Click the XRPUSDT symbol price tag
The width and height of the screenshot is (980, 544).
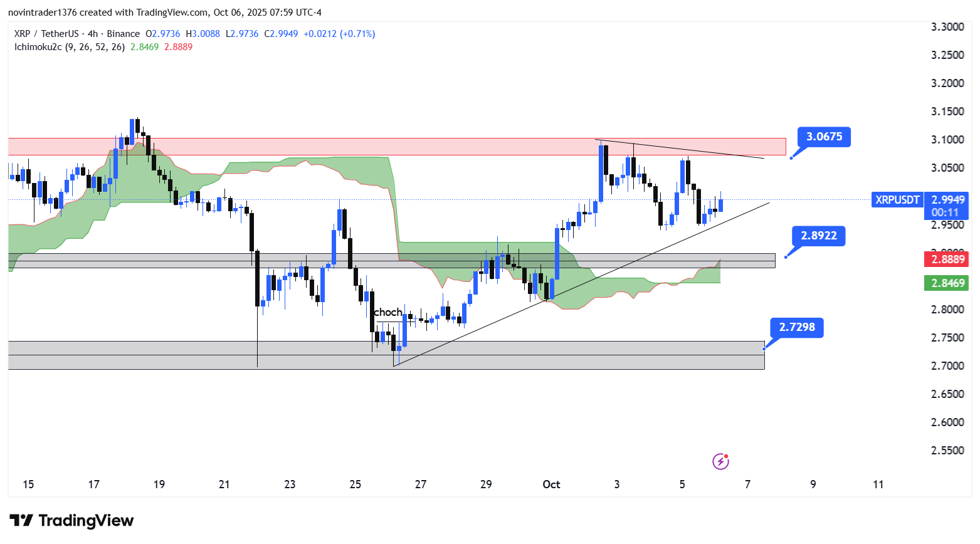897,200
